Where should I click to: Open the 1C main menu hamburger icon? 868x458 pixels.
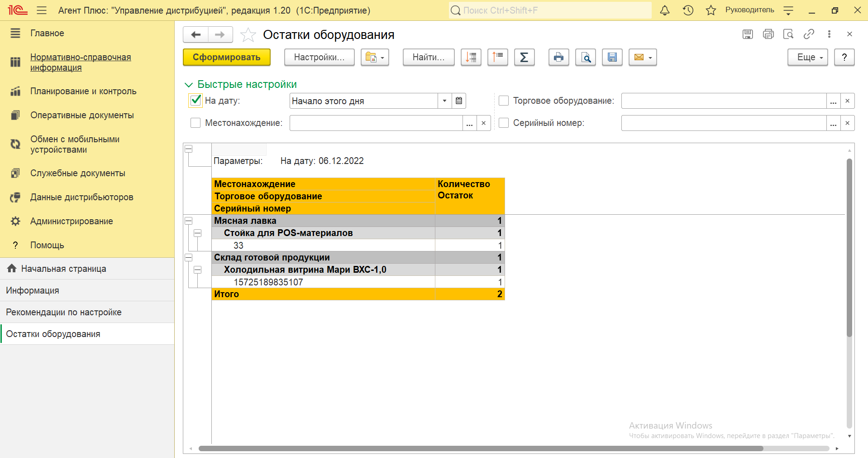42,10
